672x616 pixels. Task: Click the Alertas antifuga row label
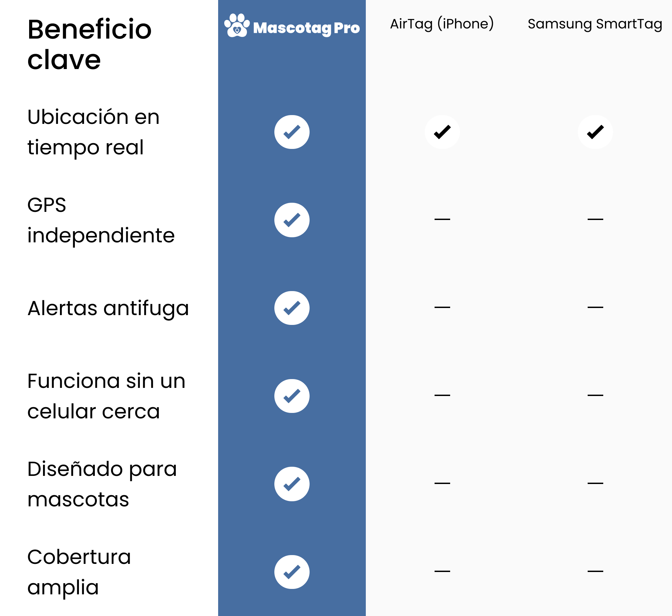(108, 308)
